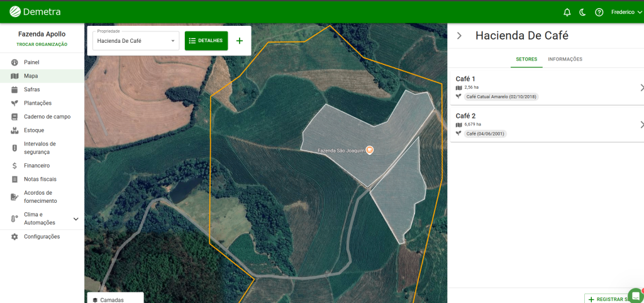Click Fazenda São Joaquim map marker
Screen dimensions: 644x303
click(x=369, y=150)
